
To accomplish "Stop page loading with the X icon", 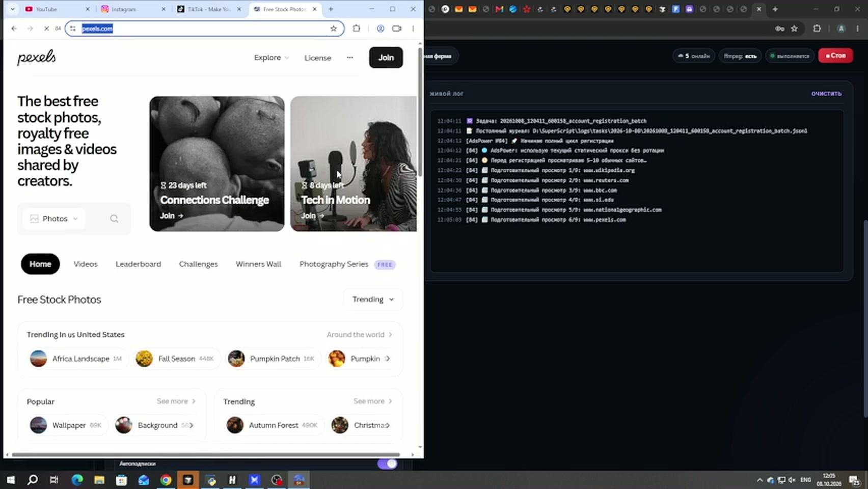I will click(46, 29).
